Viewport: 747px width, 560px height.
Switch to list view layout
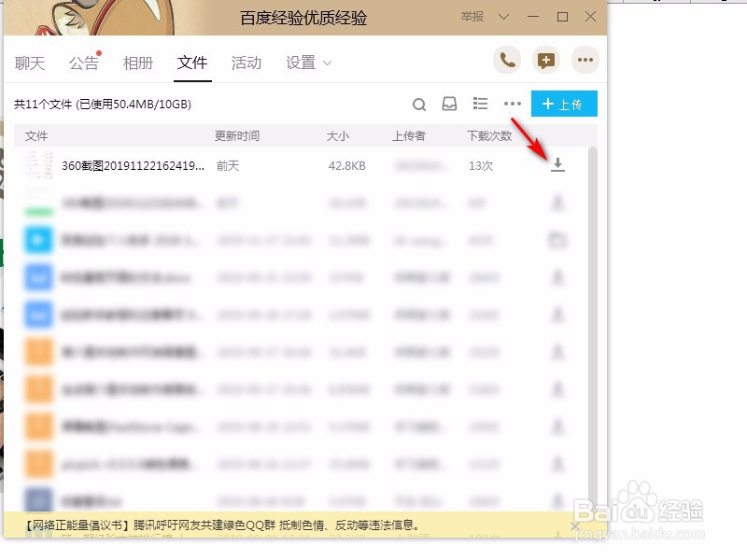pyautogui.click(x=480, y=104)
